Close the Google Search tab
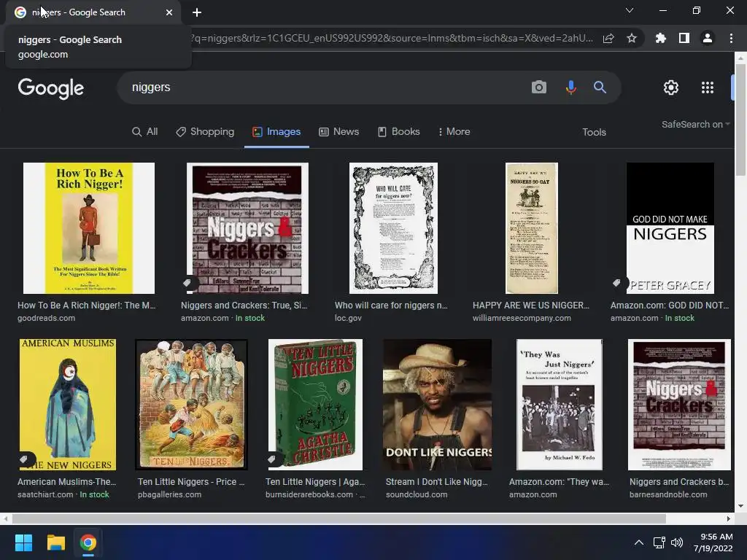This screenshot has height=560, width=747. pyautogui.click(x=169, y=12)
